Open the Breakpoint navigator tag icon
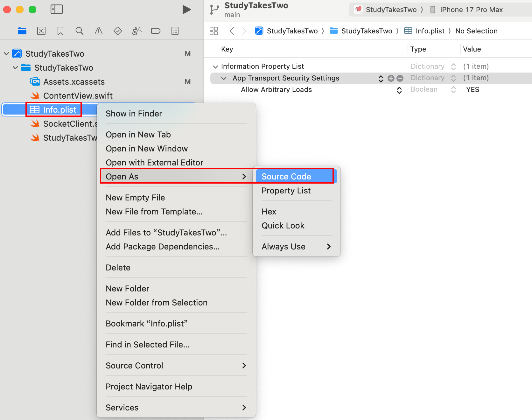 (156, 31)
